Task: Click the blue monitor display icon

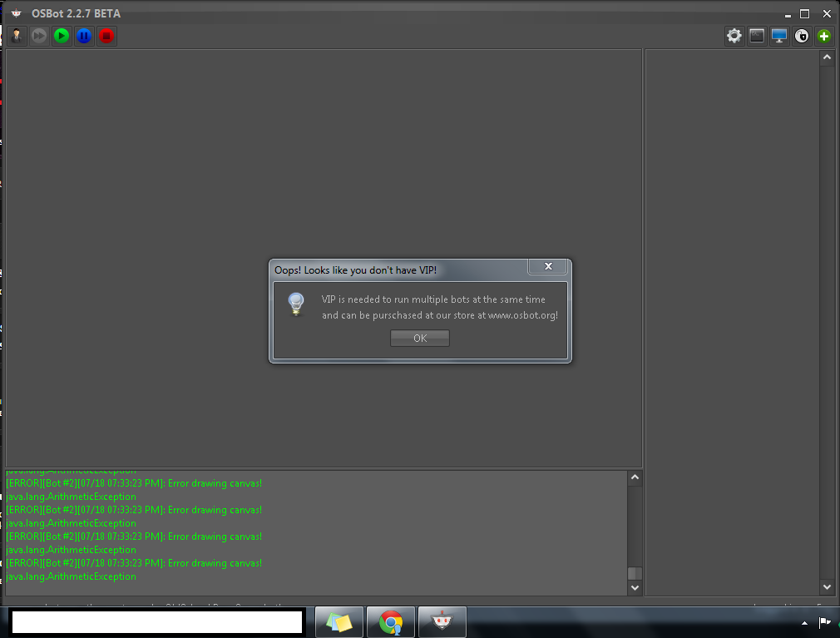Action: tap(778, 36)
